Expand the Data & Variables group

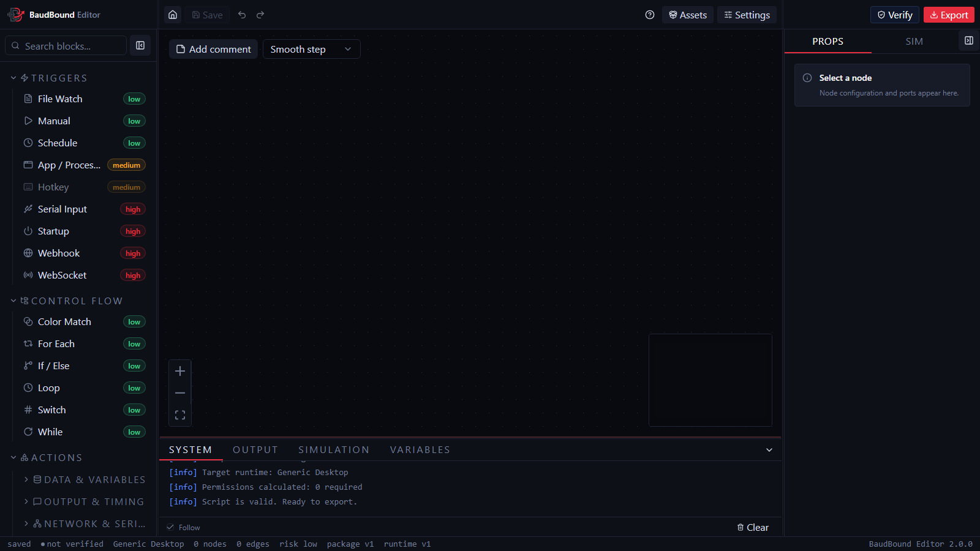pos(85,479)
